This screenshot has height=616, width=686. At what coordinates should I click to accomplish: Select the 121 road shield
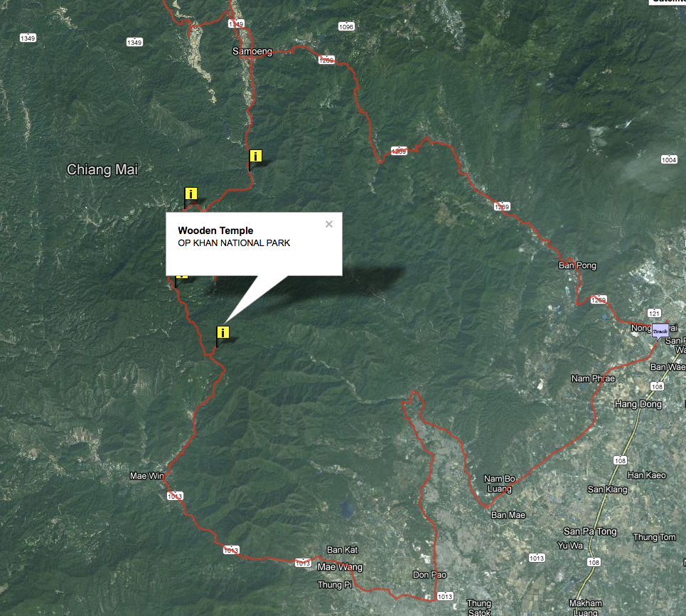[654, 313]
